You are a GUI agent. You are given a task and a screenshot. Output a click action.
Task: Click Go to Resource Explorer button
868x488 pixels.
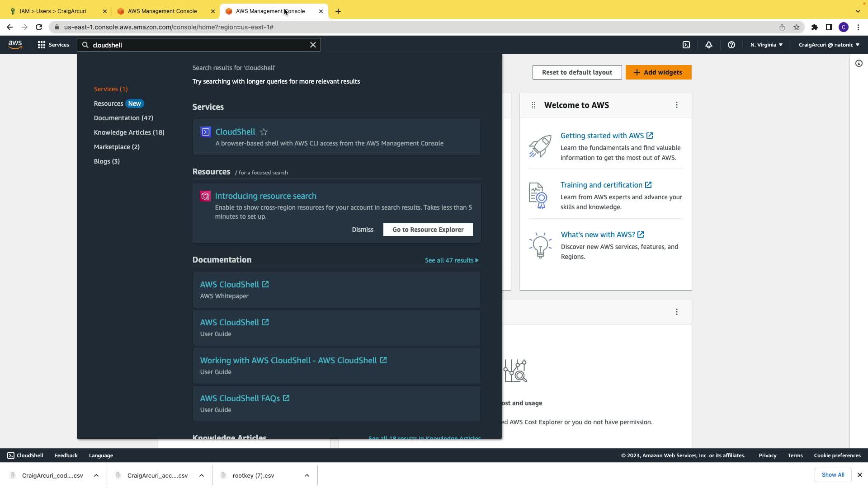pos(428,230)
